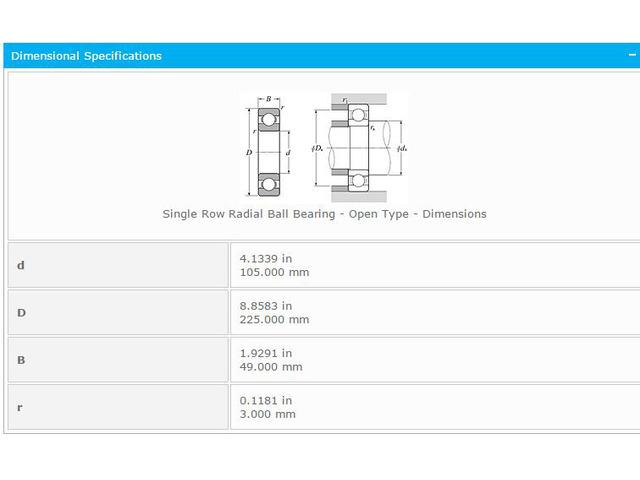
Task: Click the Dimensional Specifications header title
Action: tap(86, 56)
